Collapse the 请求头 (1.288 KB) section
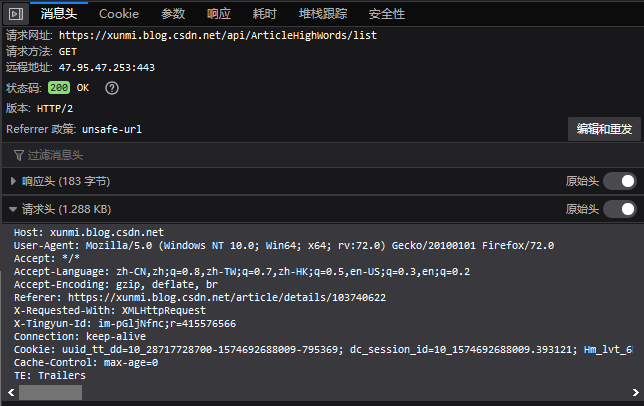 tap(66, 209)
